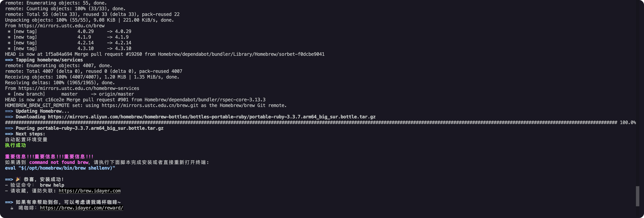Click the green 执行成功 success text
This screenshot has height=218, width=644.
(x=15, y=145)
